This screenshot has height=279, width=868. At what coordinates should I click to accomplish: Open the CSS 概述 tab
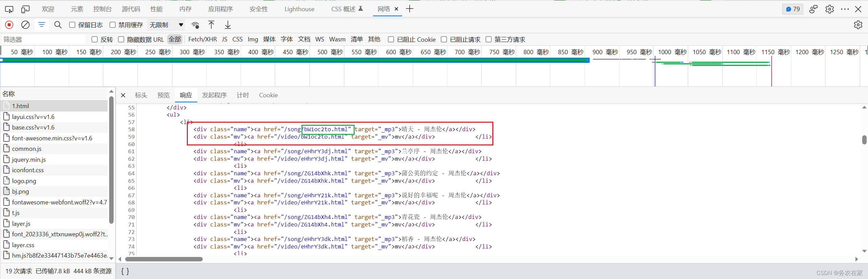[347, 9]
